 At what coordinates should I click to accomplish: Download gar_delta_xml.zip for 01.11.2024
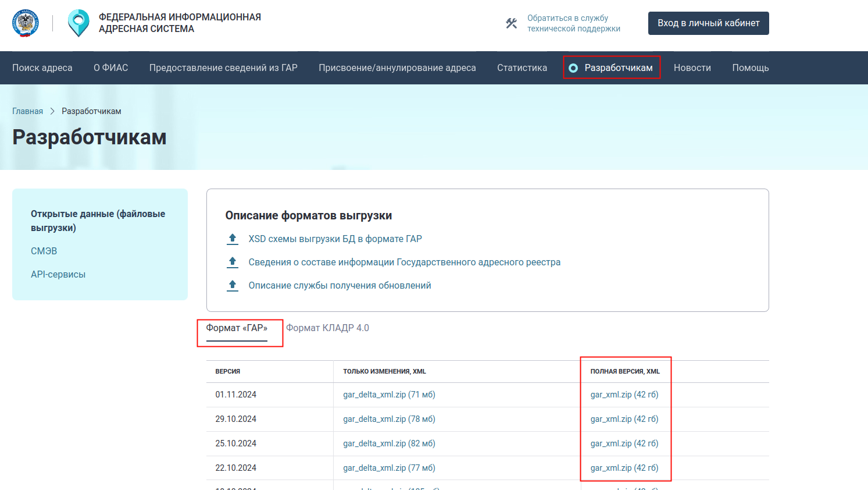pyautogui.click(x=389, y=395)
